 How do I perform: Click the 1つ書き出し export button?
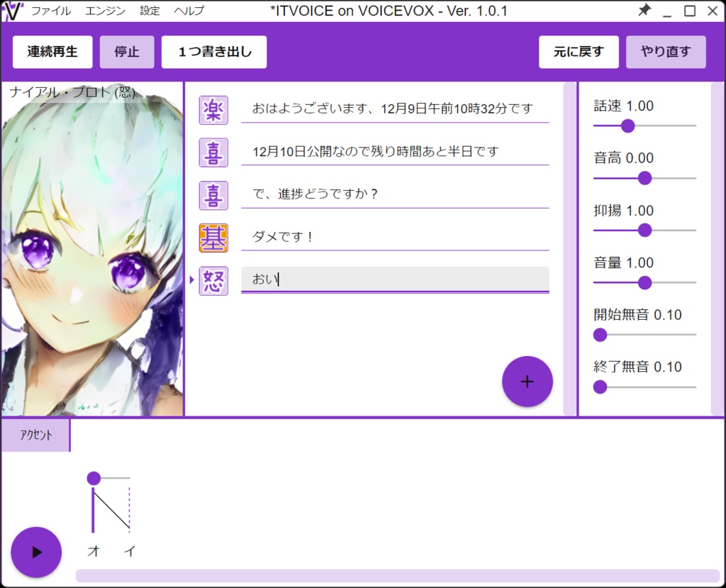coord(214,51)
